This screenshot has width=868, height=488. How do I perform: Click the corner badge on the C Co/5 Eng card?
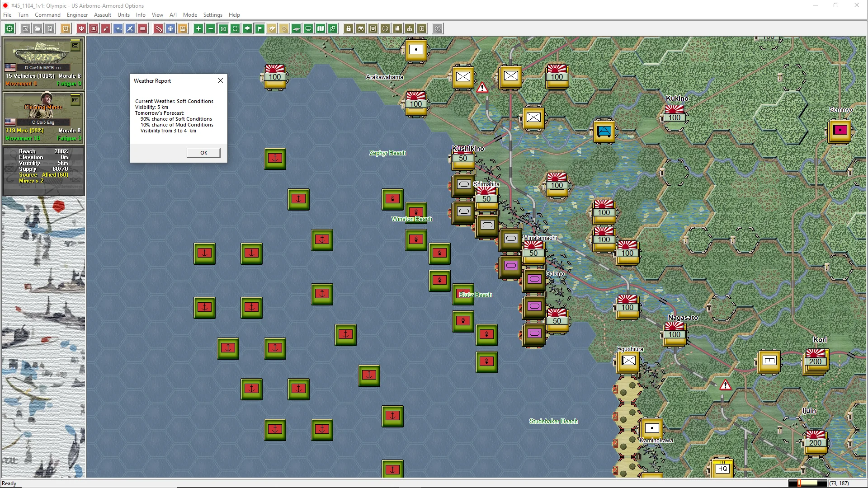click(75, 100)
